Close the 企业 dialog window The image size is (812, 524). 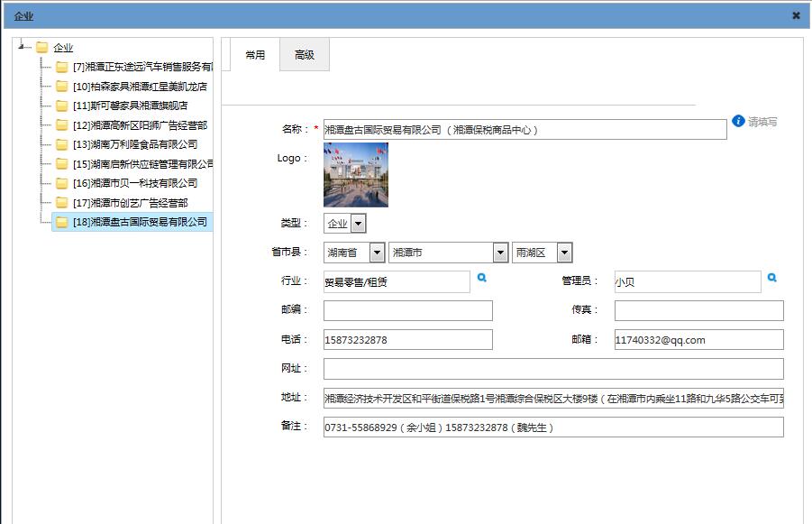point(796,15)
